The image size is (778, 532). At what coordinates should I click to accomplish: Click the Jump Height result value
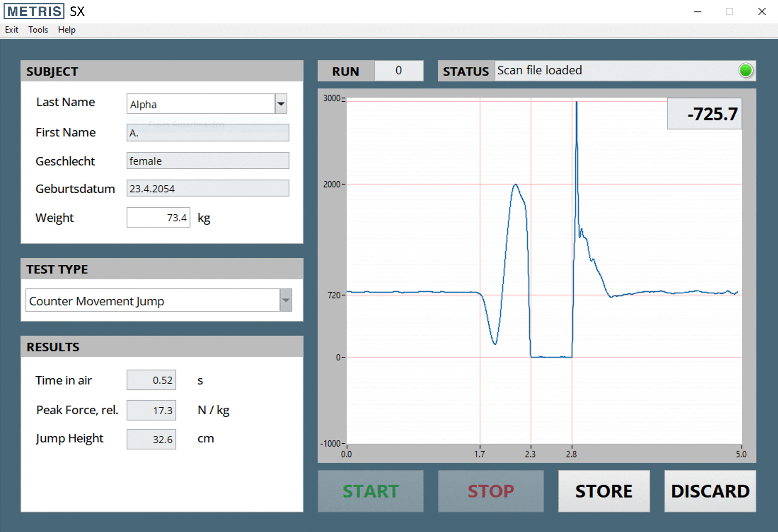(x=151, y=439)
